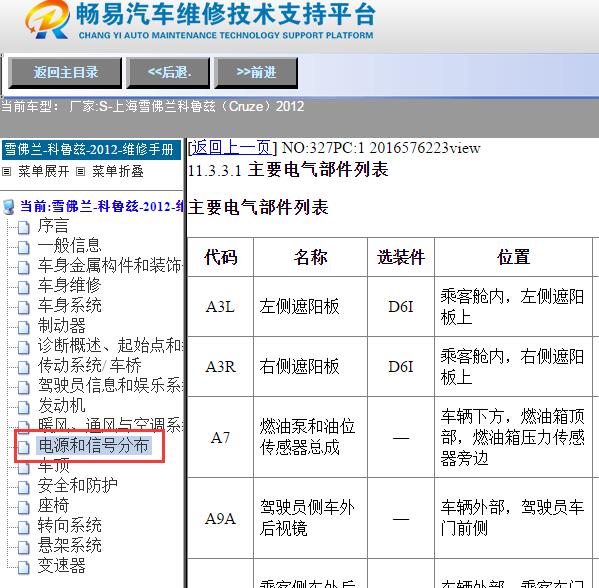Click the D6I option cell in the A3L row
The height and width of the screenshot is (588, 599).
point(401,307)
